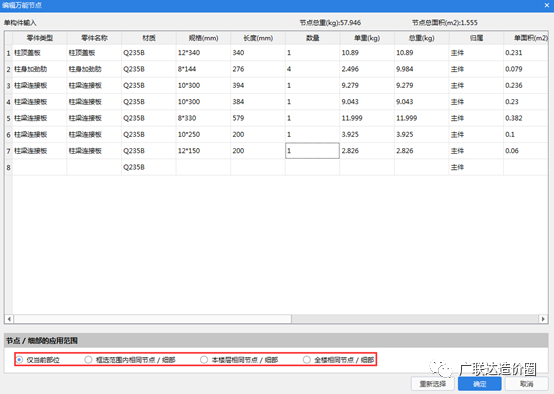
Task: Click the 规格(mm) column header
Action: tap(203, 38)
